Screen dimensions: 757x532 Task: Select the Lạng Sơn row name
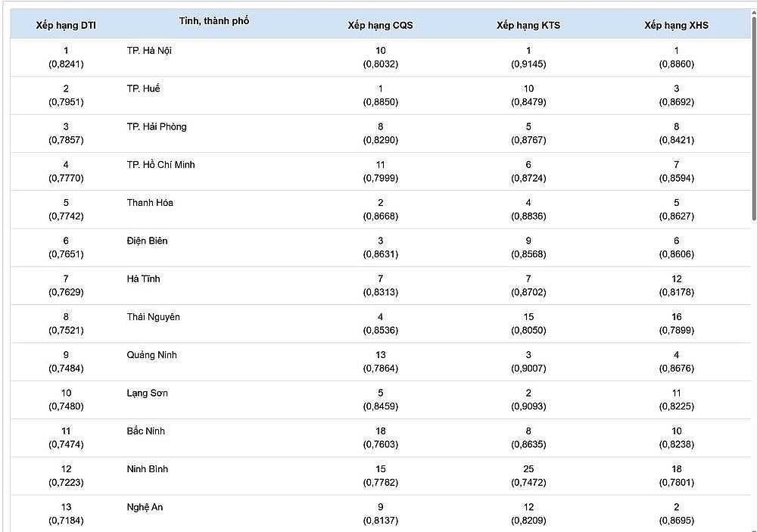click(x=148, y=393)
